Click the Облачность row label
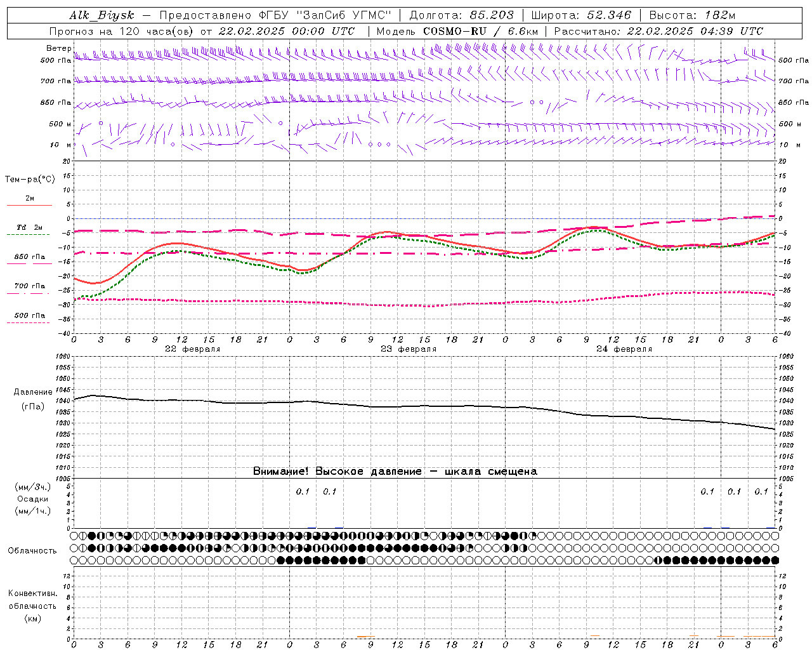Screen dimensions: 812x650 point(32,550)
